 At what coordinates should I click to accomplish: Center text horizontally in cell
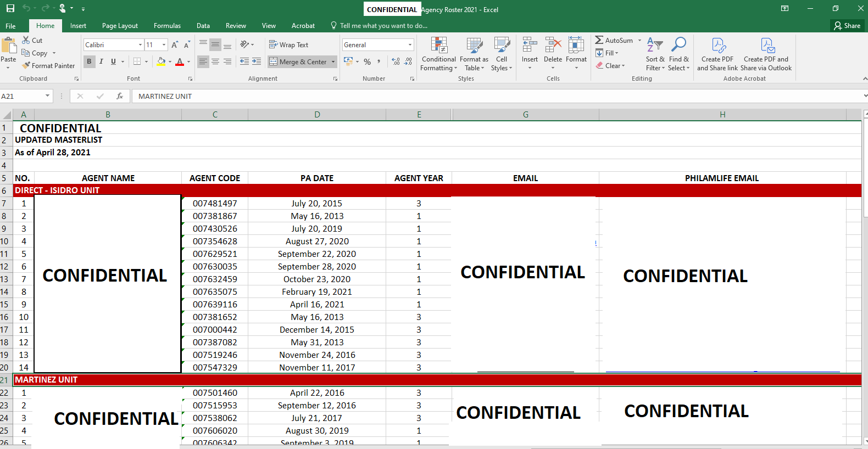coord(215,61)
